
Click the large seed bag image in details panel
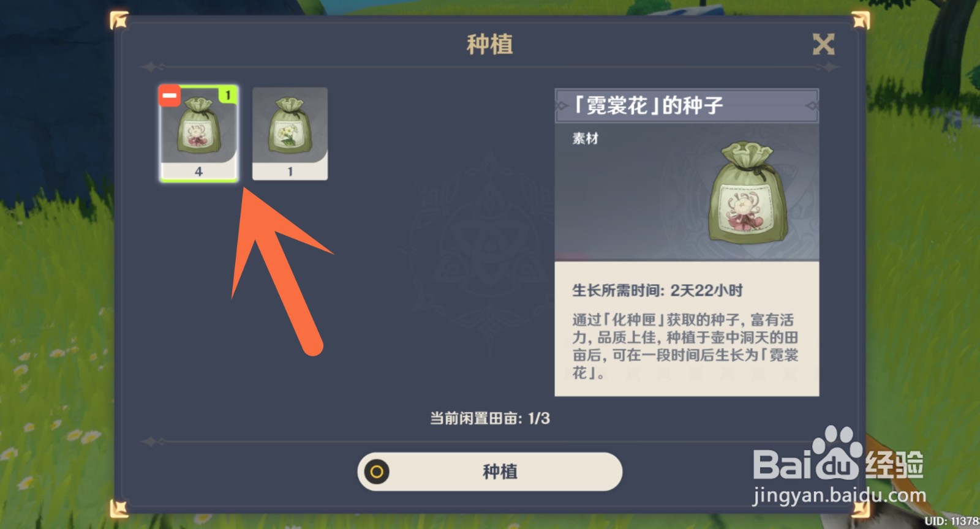[748, 192]
